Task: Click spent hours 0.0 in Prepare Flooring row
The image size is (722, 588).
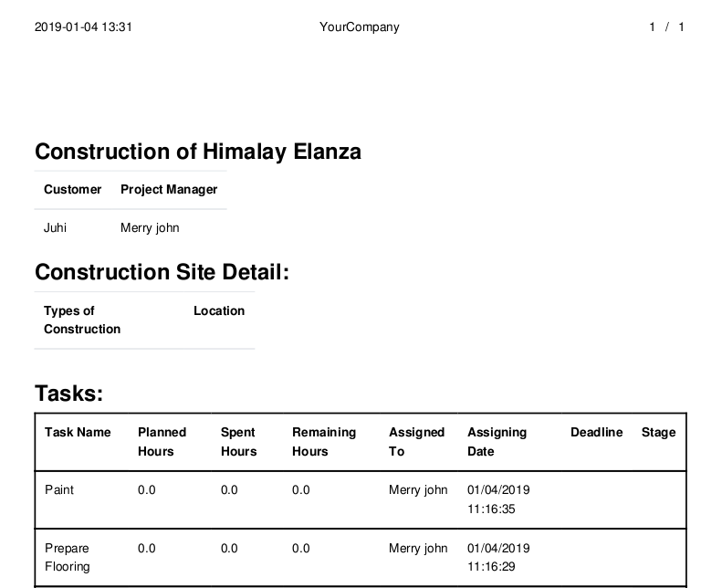Action: pos(229,549)
